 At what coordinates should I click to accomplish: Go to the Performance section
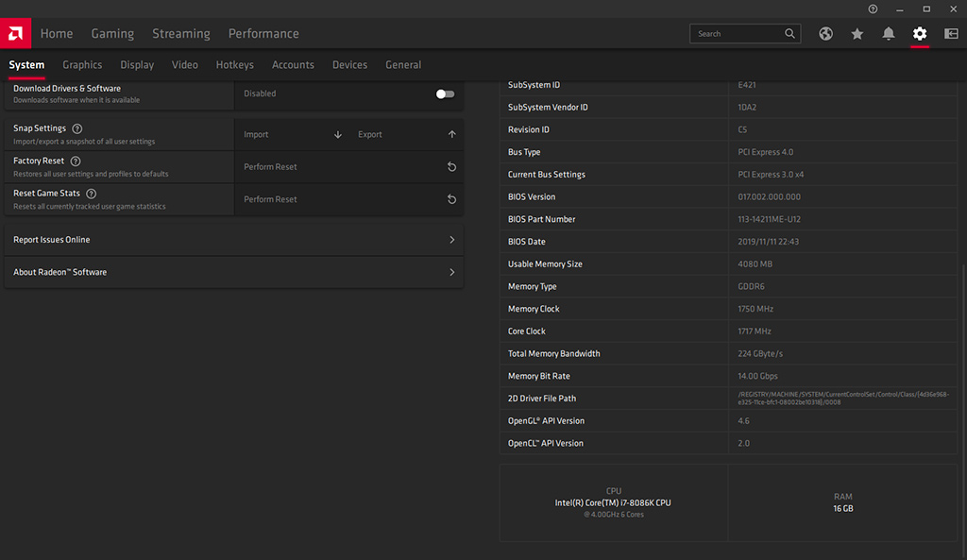pos(263,34)
